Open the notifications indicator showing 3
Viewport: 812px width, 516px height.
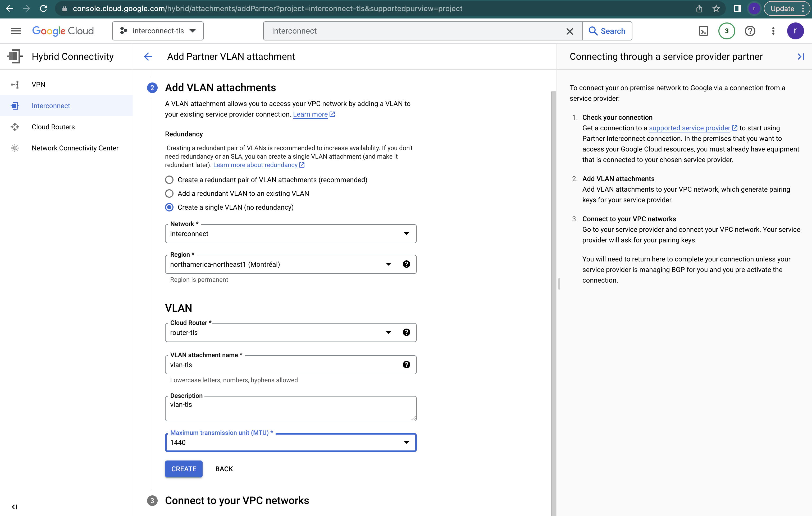(727, 31)
